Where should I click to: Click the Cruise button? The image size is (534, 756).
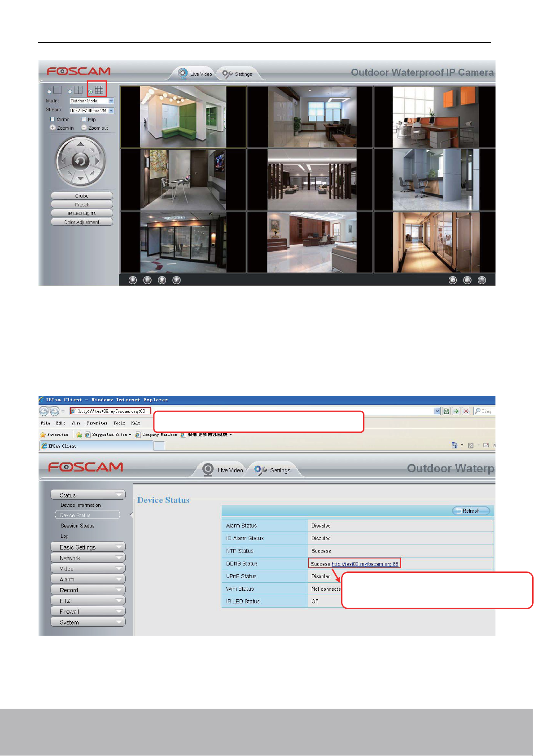82,196
